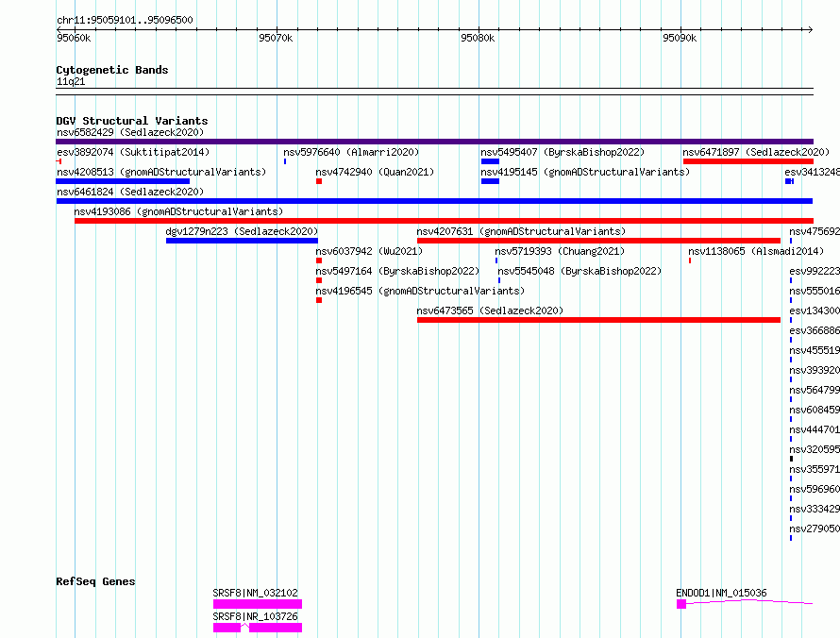
Task: Open nsv5495407 (ByrskaBishop2022) label
Action: click(x=563, y=152)
